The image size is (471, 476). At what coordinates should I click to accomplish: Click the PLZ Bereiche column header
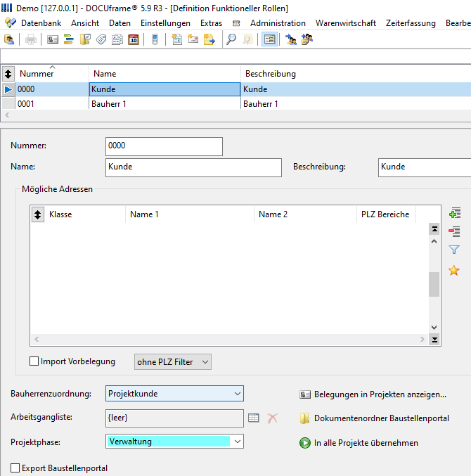pyautogui.click(x=385, y=214)
